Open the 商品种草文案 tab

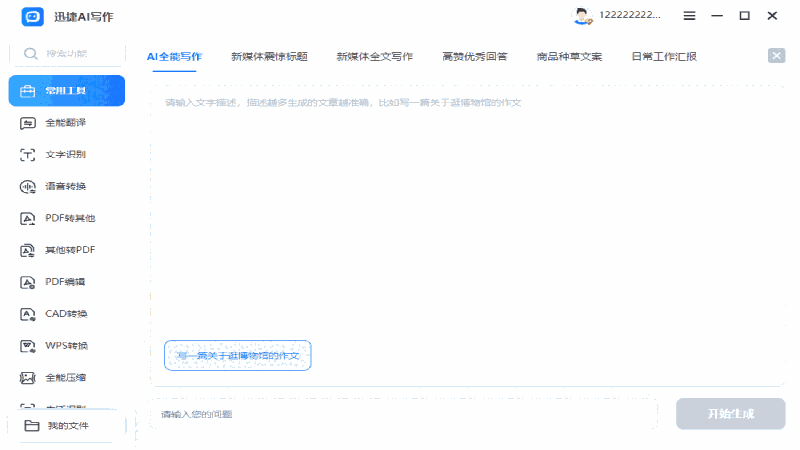pos(569,57)
